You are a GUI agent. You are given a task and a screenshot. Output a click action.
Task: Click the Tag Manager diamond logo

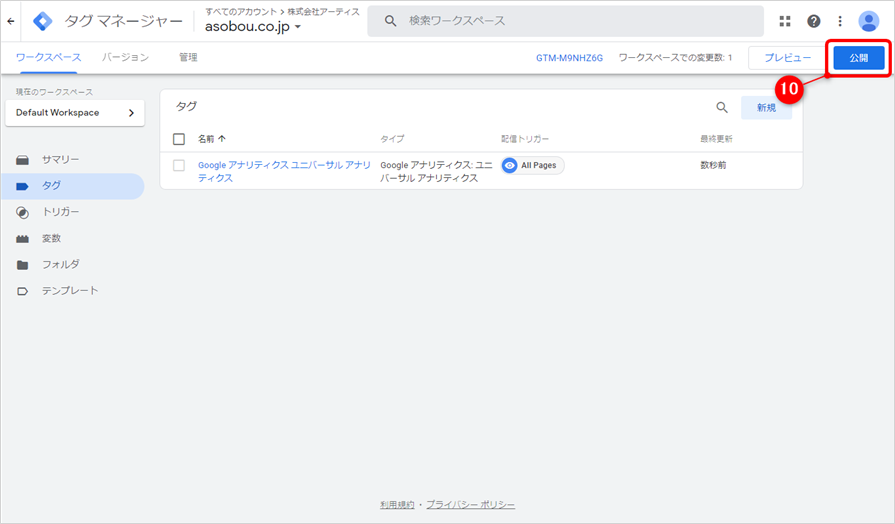[x=43, y=21]
